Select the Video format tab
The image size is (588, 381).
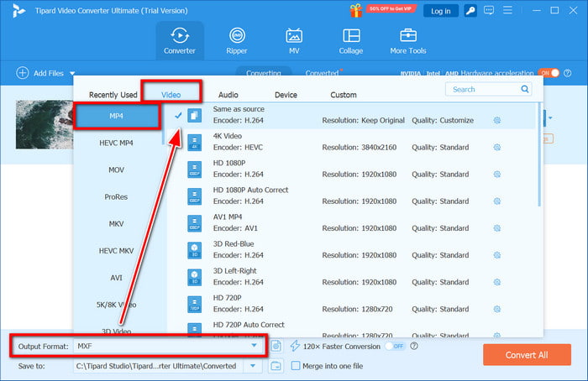point(171,95)
